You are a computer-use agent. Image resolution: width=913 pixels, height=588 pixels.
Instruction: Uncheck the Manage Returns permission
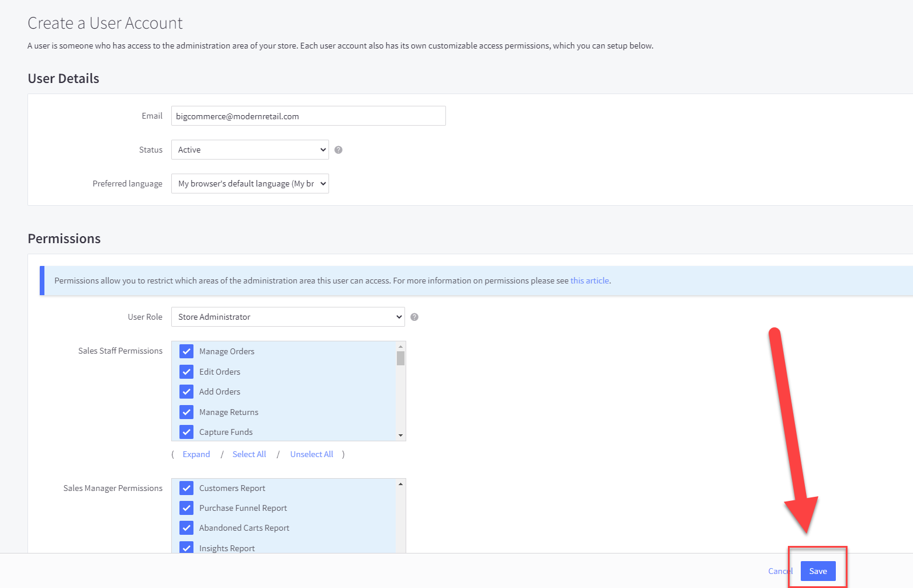(186, 412)
